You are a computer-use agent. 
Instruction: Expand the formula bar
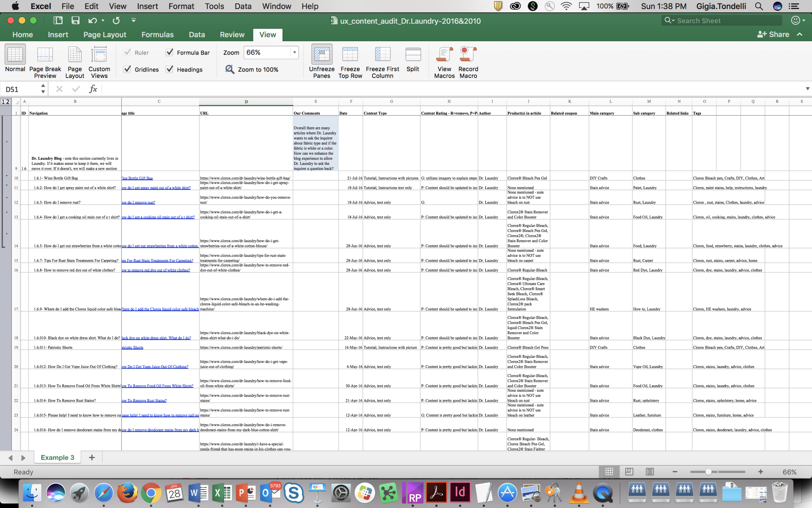click(807, 89)
